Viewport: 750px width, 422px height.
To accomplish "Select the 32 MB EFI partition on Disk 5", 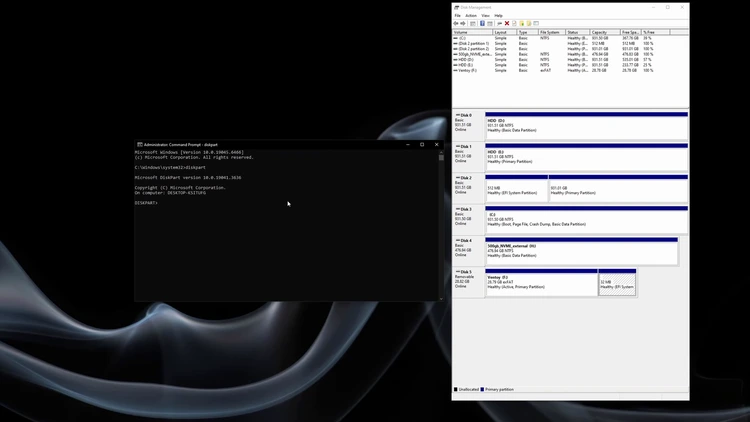I will pos(617,282).
